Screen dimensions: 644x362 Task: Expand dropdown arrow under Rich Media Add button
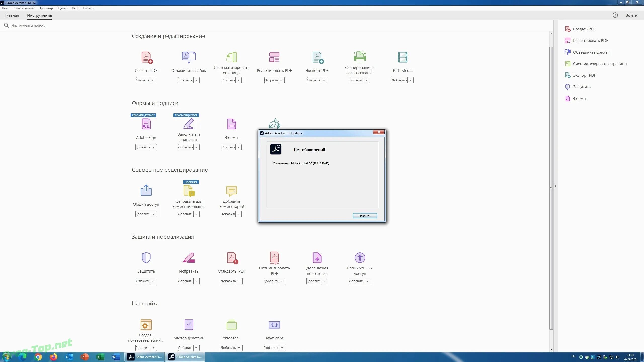coord(410,80)
